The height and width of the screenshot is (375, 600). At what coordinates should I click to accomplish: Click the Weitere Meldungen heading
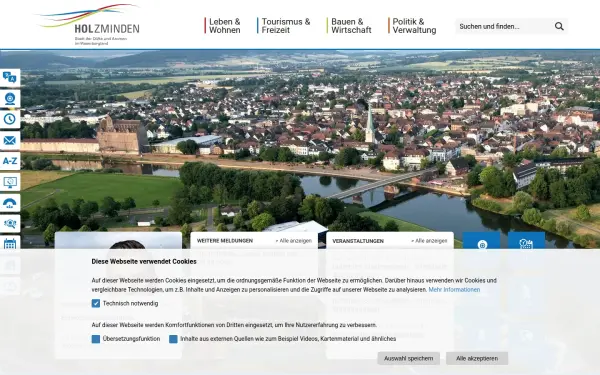[x=225, y=241]
